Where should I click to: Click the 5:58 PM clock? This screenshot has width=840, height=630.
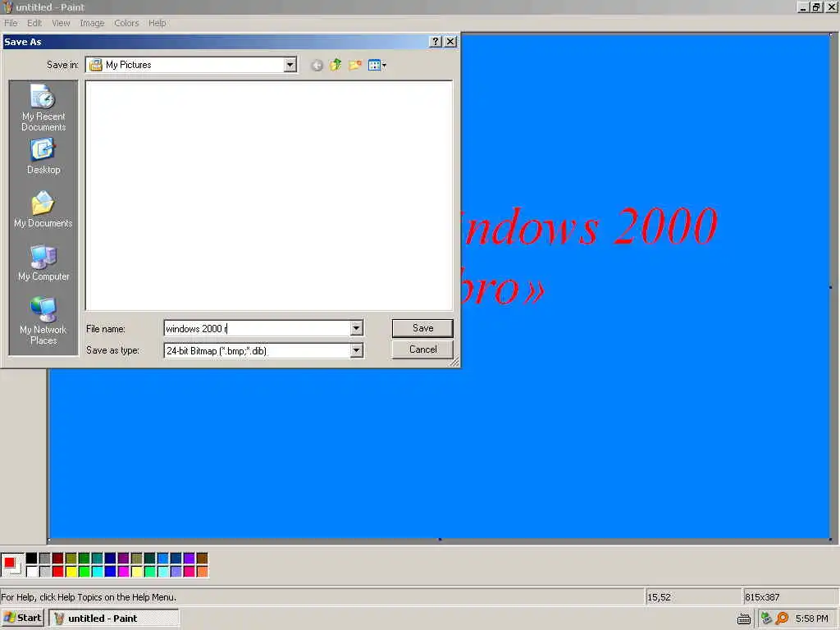(x=812, y=619)
